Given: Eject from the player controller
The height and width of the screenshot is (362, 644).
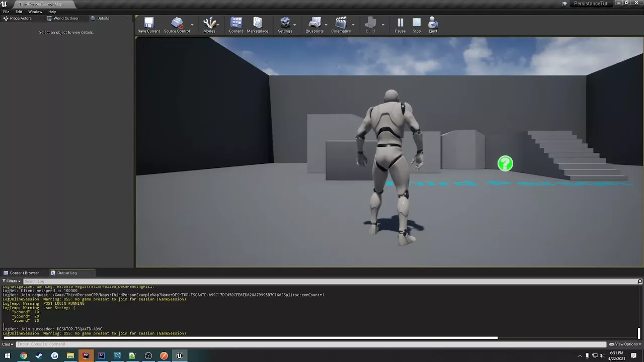Looking at the screenshot, I should 433,24.
